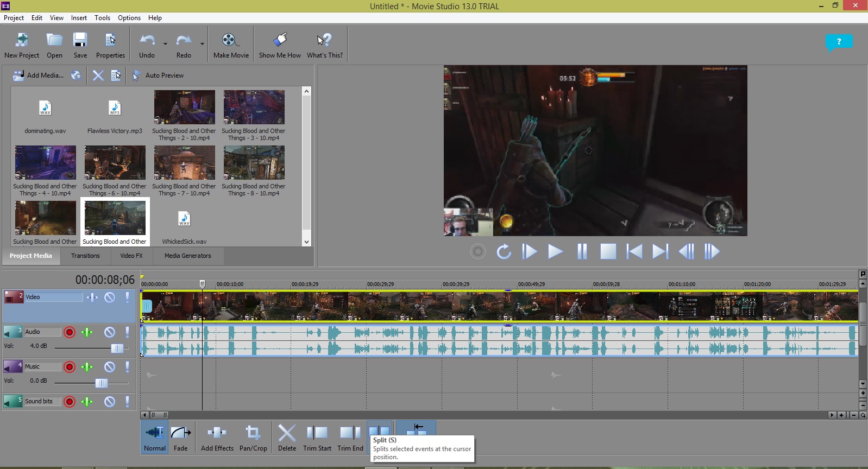
Task: Click Add Effects in the editing toolbar
Action: (217, 438)
